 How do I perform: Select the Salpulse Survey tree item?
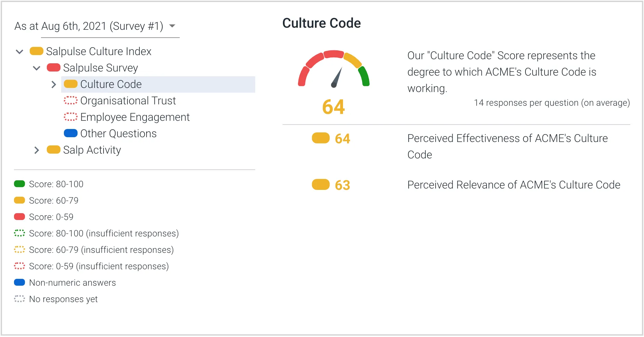point(100,68)
